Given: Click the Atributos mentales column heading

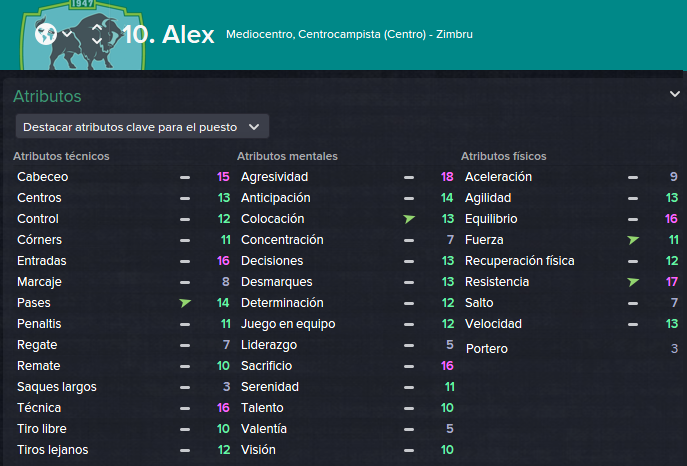Looking at the screenshot, I should pyautogui.click(x=287, y=156).
